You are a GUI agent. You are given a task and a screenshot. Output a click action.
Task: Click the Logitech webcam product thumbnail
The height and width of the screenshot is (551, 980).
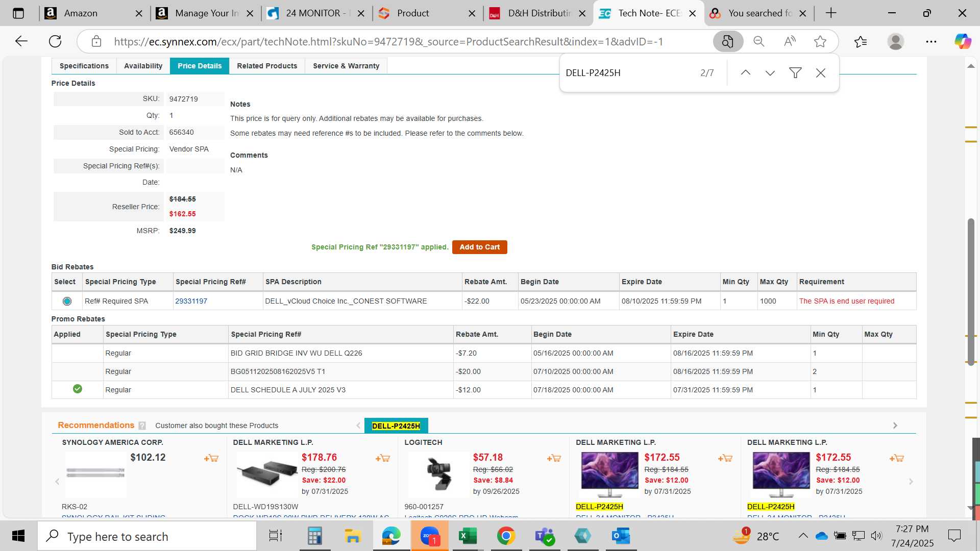[438, 474]
